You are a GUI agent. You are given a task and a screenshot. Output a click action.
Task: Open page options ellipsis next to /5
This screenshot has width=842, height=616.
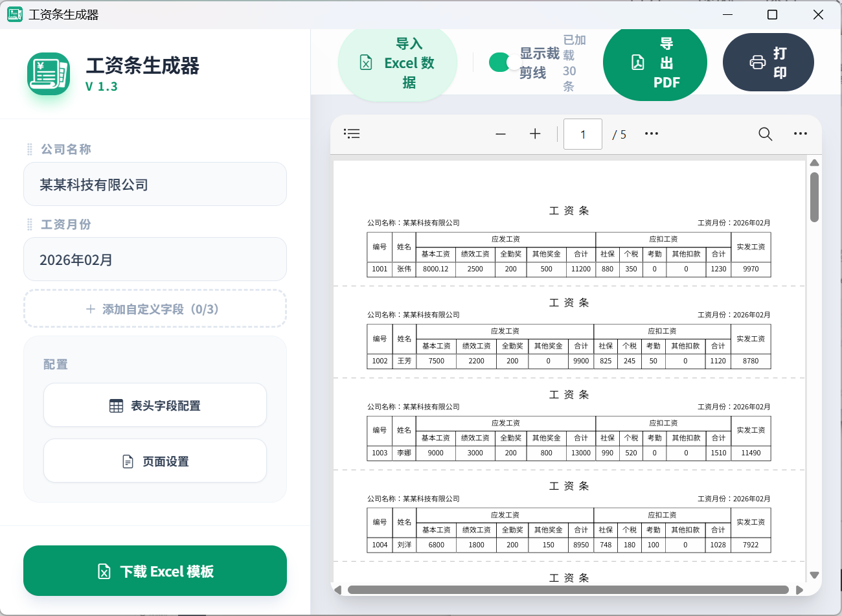click(x=652, y=134)
